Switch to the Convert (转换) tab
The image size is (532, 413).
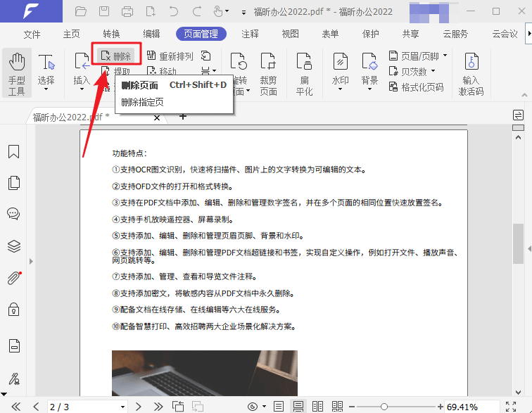point(112,34)
